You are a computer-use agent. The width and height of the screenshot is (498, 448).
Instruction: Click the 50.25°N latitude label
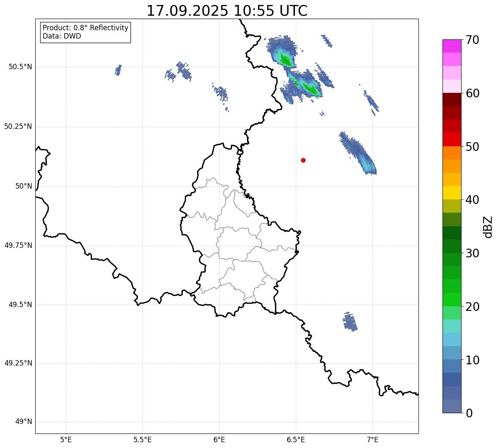(x=18, y=126)
